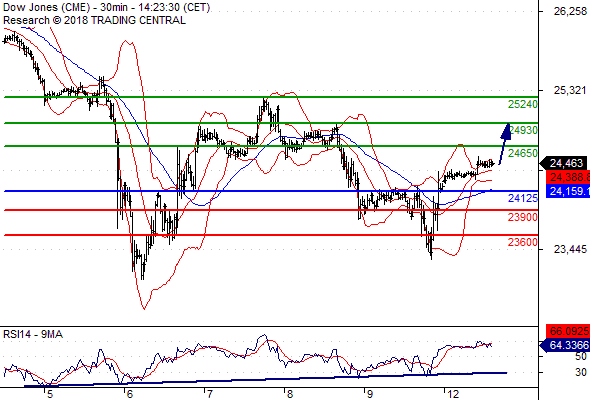This screenshot has width=590, height=400.
Task: Click date label 8 on time axis
Action: coord(289,394)
